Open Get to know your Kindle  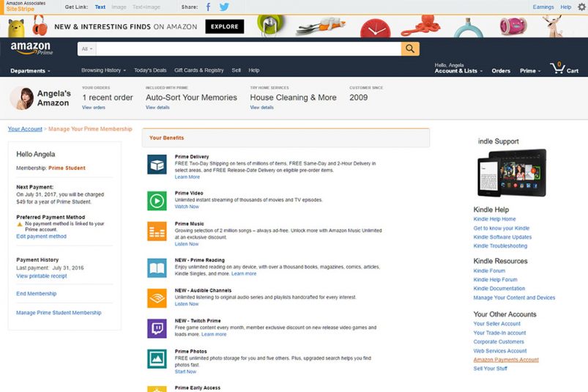coord(502,228)
